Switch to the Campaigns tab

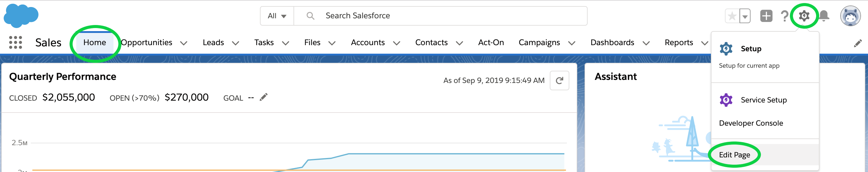click(x=539, y=42)
